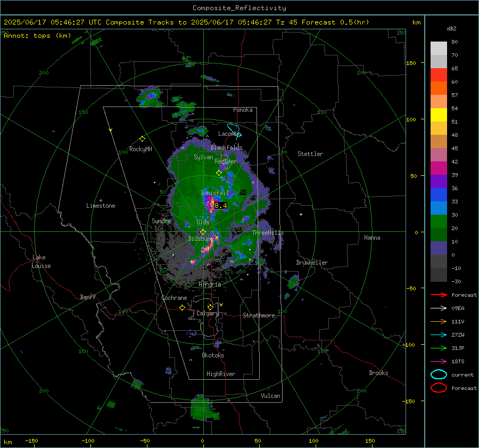The image size is (479, 448).
Task: Select the Lacombe city label
Action: [229, 134]
